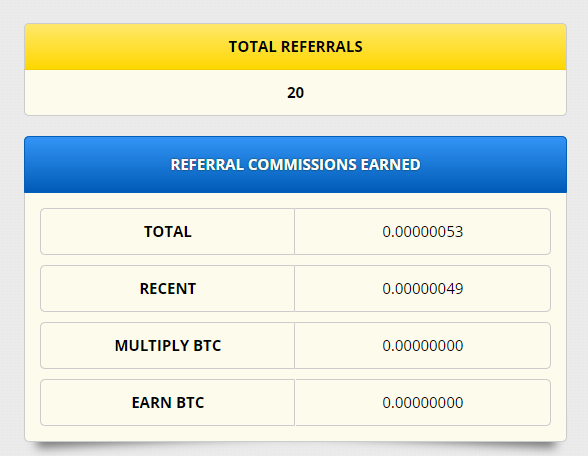
Task: Click the word BTC in MULTIPLY BTC
Action: coord(207,346)
